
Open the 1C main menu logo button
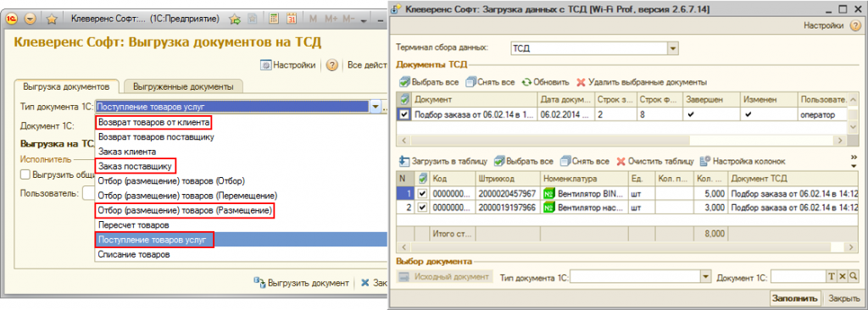click(12, 19)
